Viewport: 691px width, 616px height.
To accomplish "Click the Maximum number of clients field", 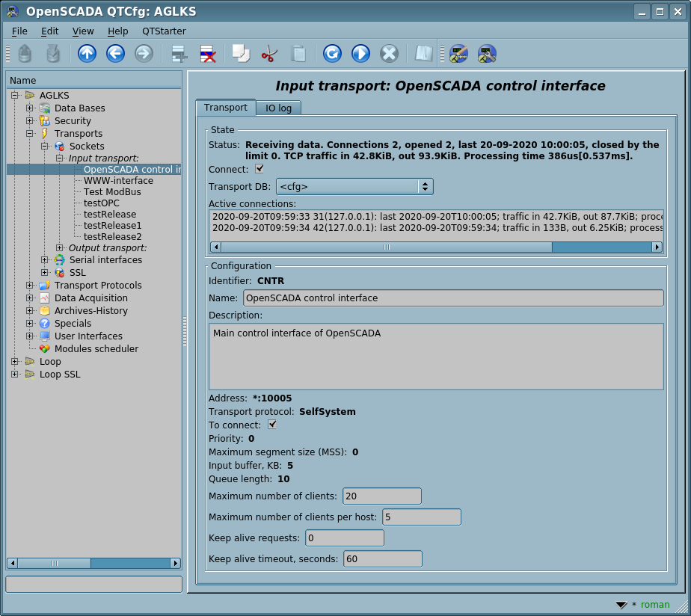I will pyautogui.click(x=382, y=496).
